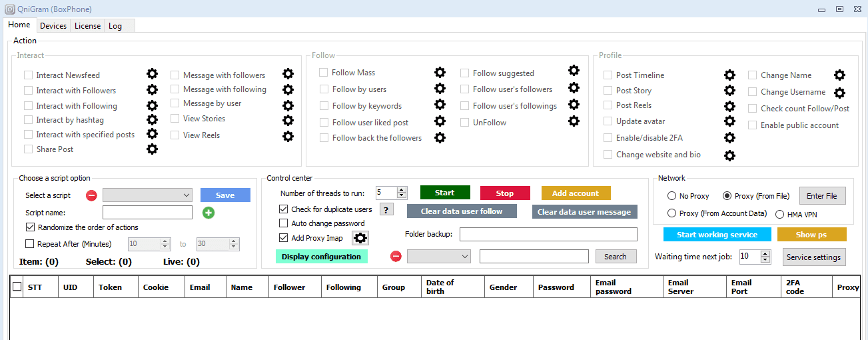Screen dimensions: 868x340
Task: Open settings gear for Interact Newsfeed
Action: [152, 74]
